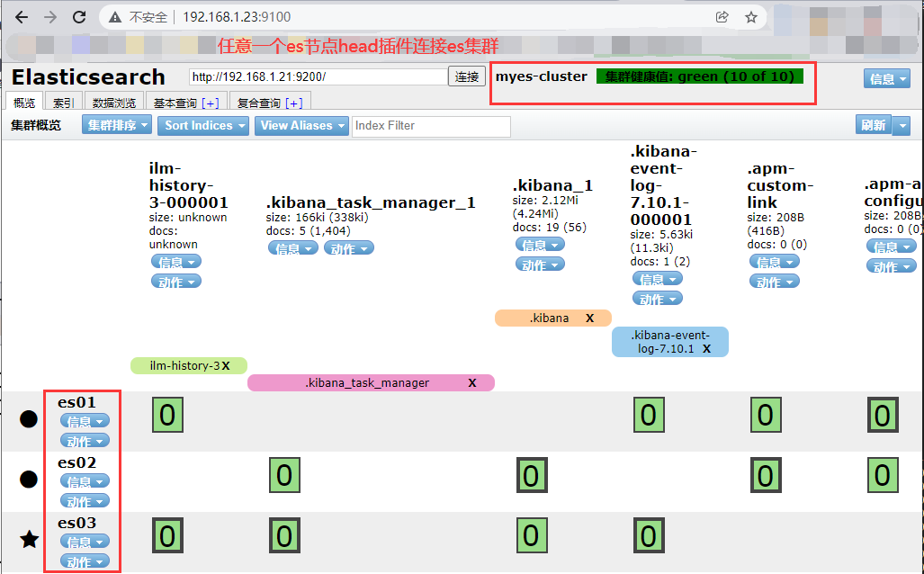Open the 动作 dropdown under .kibana_1 index
924x574 pixels.
[540, 264]
